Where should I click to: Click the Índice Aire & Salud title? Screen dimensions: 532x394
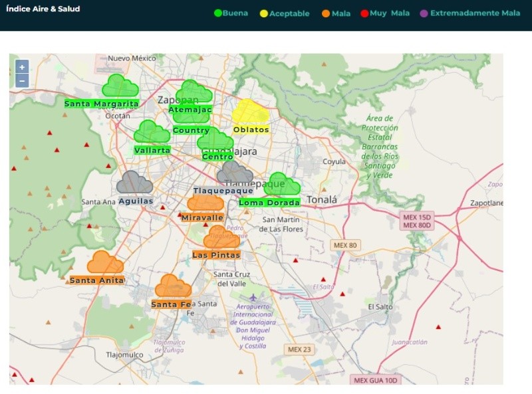click(x=43, y=9)
